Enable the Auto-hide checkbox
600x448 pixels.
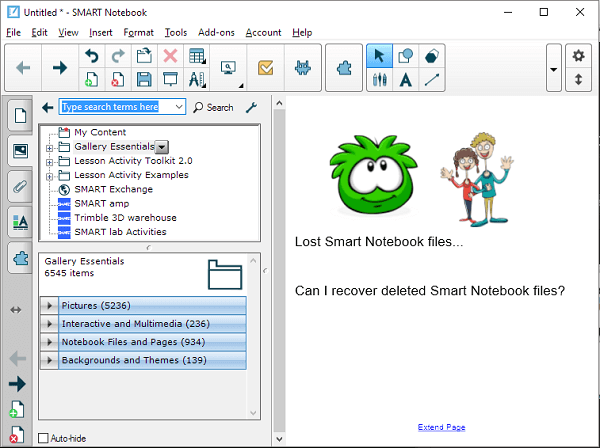coord(43,438)
